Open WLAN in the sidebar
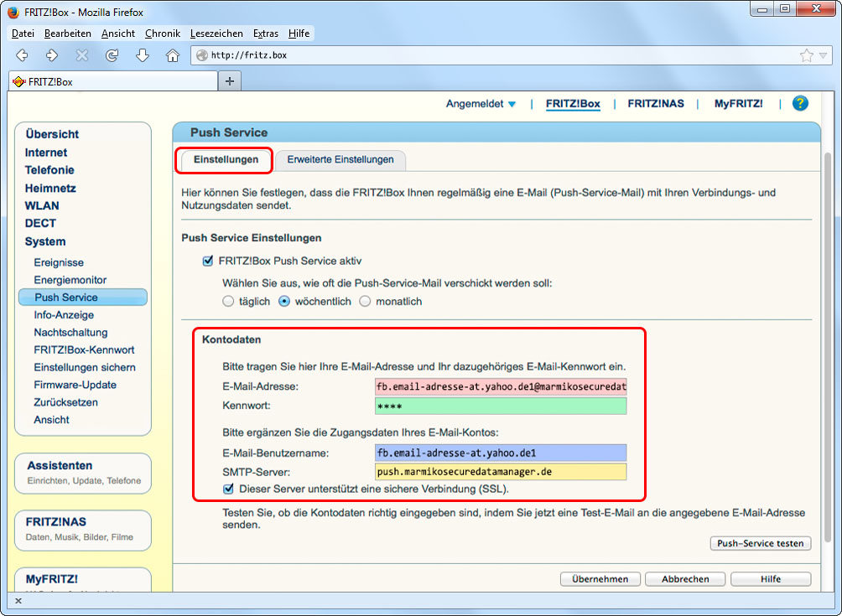 (42, 206)
